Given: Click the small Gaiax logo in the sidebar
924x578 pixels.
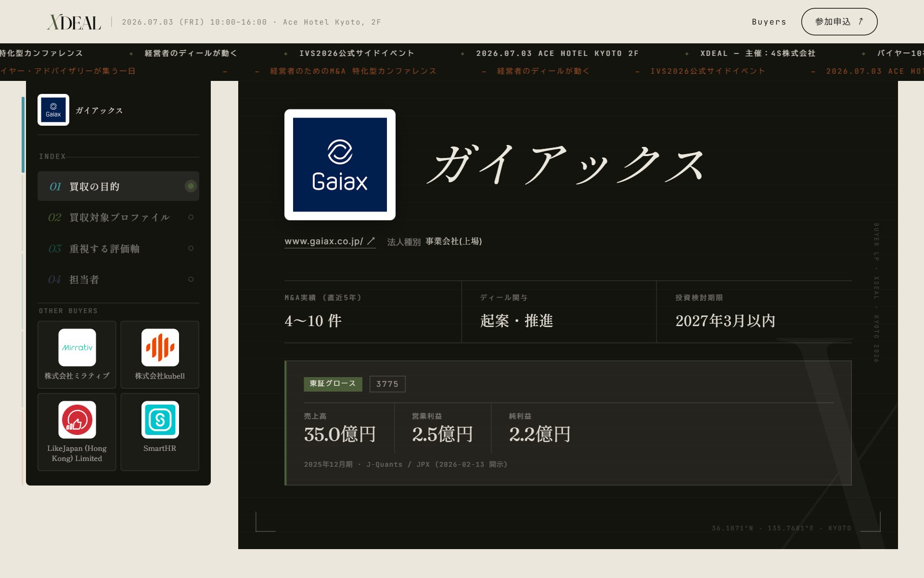Looking at the screenshot, I should [x=53, y=110].
